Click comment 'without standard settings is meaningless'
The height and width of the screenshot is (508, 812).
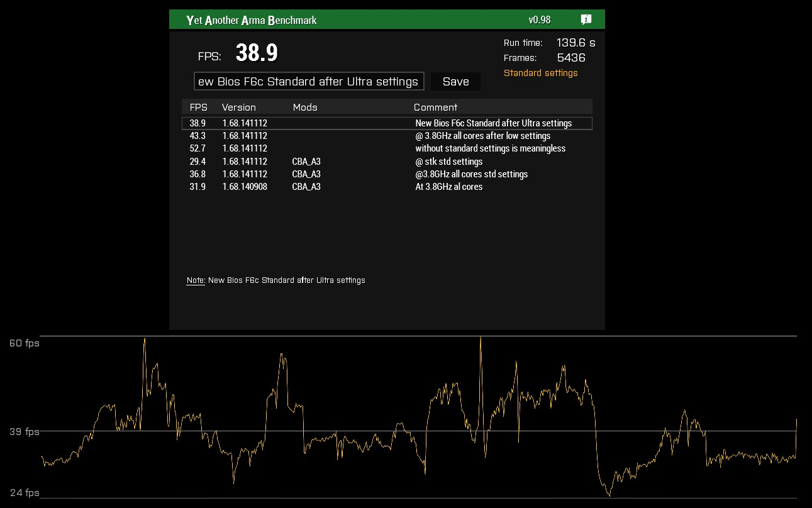tap(491, 148)
